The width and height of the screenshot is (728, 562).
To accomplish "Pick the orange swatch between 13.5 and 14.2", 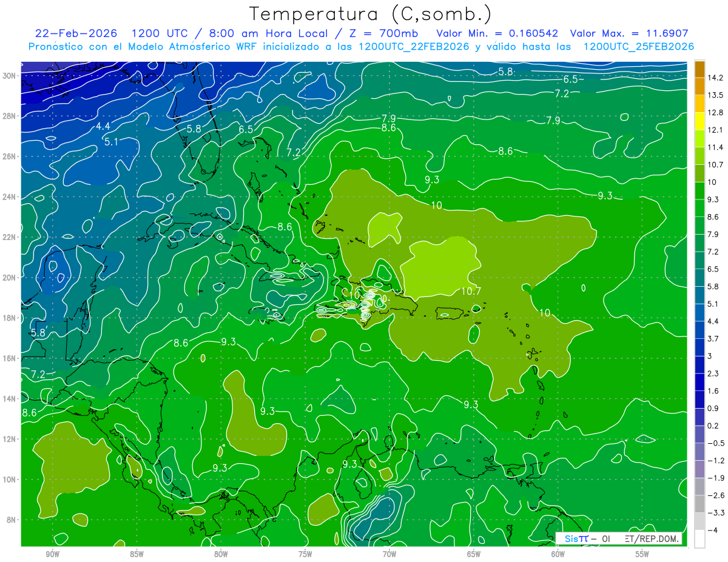I will tap(699, 86).
